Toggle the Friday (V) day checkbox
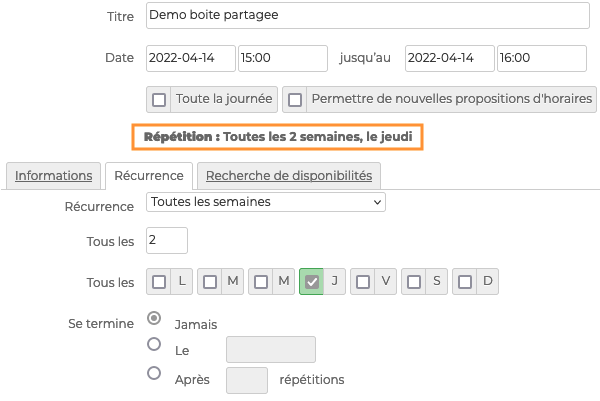Viewport: 600px width, 401px height. [363, 282]
